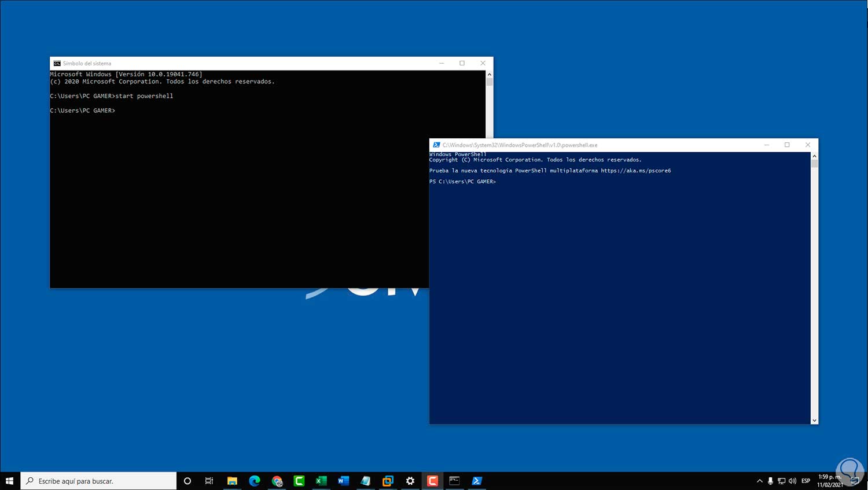Open Task View from the taskbar

point(209,481)
